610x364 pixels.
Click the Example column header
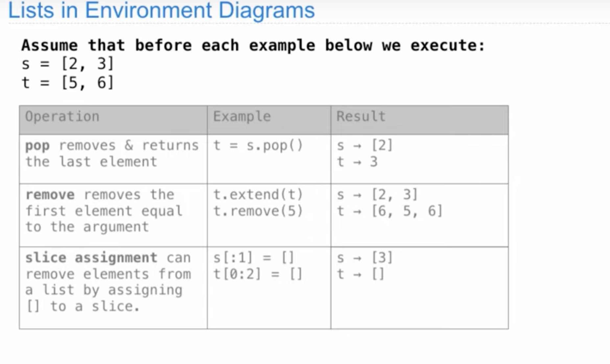[242, 117]
